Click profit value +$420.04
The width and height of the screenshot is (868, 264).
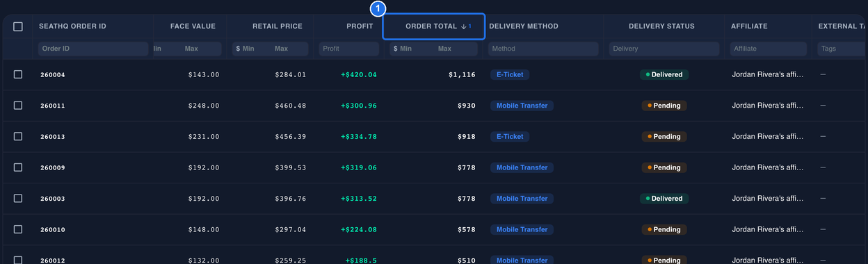(x=359, y=74)
